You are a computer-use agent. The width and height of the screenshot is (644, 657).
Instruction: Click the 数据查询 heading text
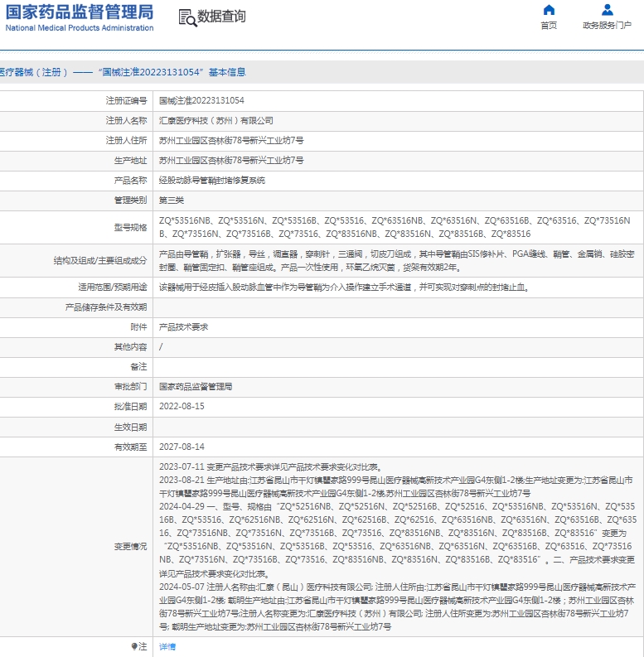pos(221,17)
